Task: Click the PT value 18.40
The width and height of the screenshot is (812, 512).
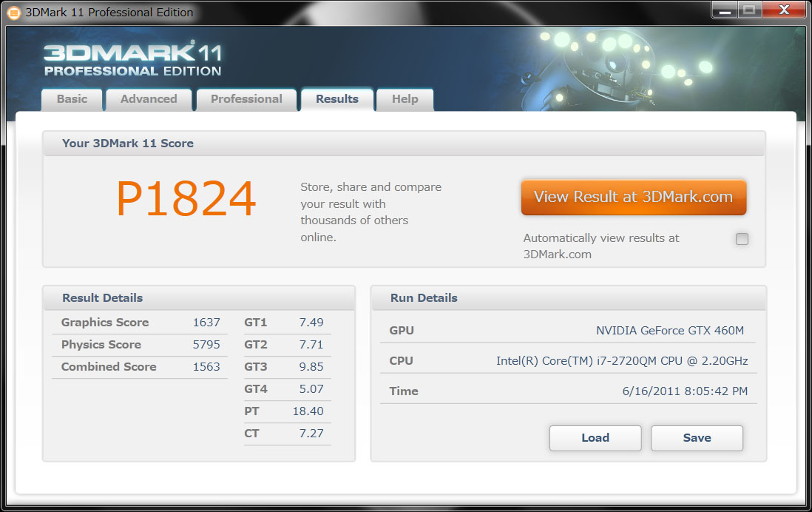Action: [x=308, y=411]
